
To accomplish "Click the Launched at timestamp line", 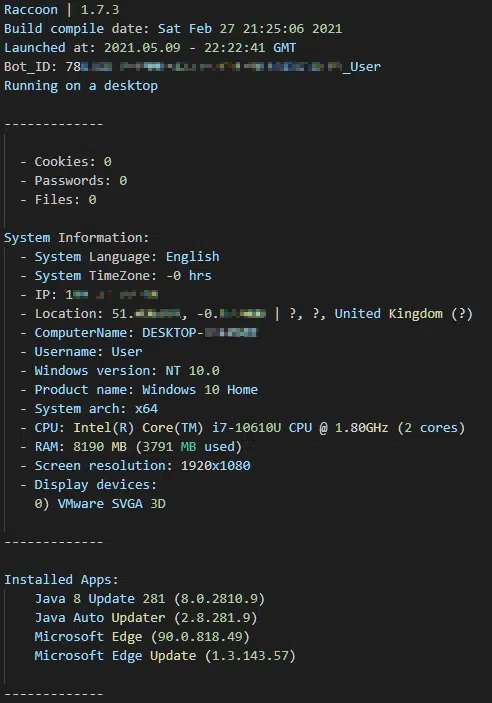I will (150, 48).
